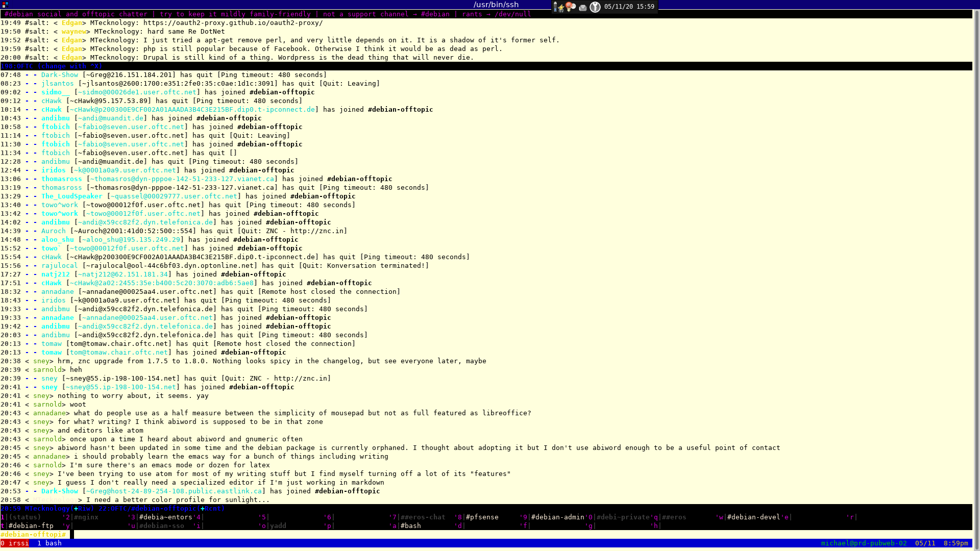980x551 pixels.
Task: Click host ~Greg@host-24-89-254-108.public.eastlink.ca
Action: point(174,491)
